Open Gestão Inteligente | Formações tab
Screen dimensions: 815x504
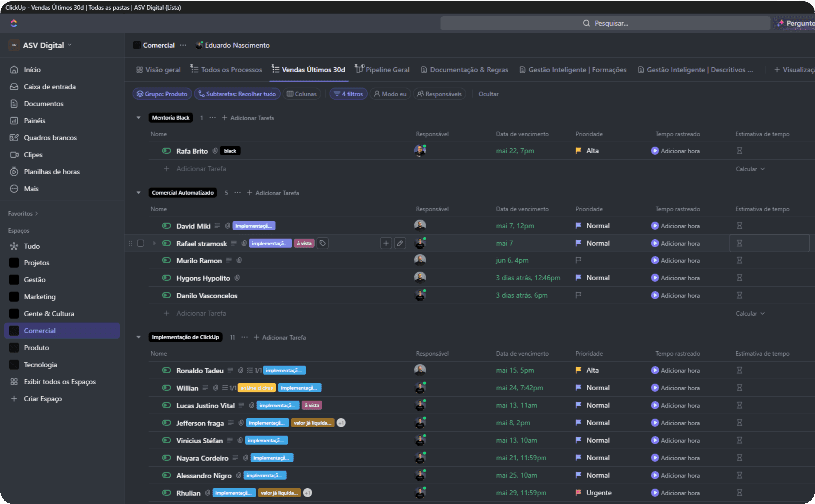click(572, 70)
